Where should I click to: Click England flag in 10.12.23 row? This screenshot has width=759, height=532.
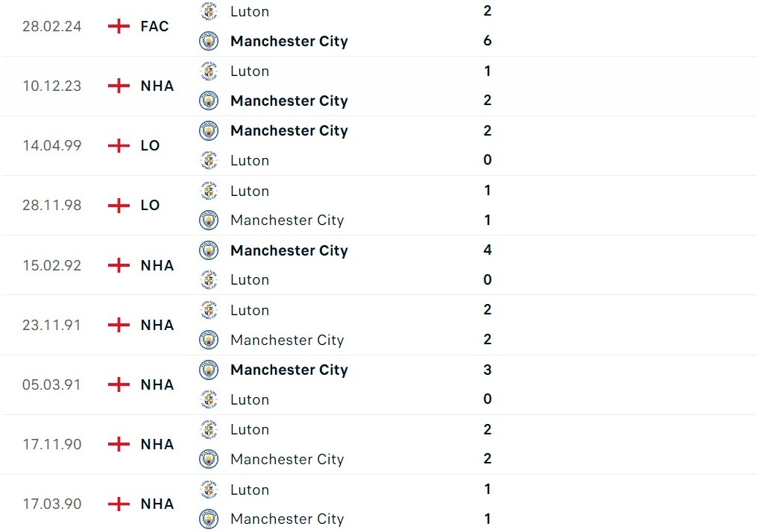[119, 86]
